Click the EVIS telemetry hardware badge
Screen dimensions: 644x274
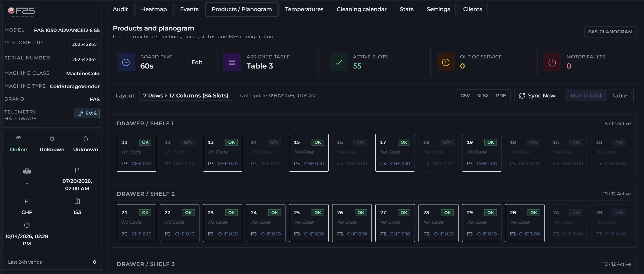(x=87, y=113)
